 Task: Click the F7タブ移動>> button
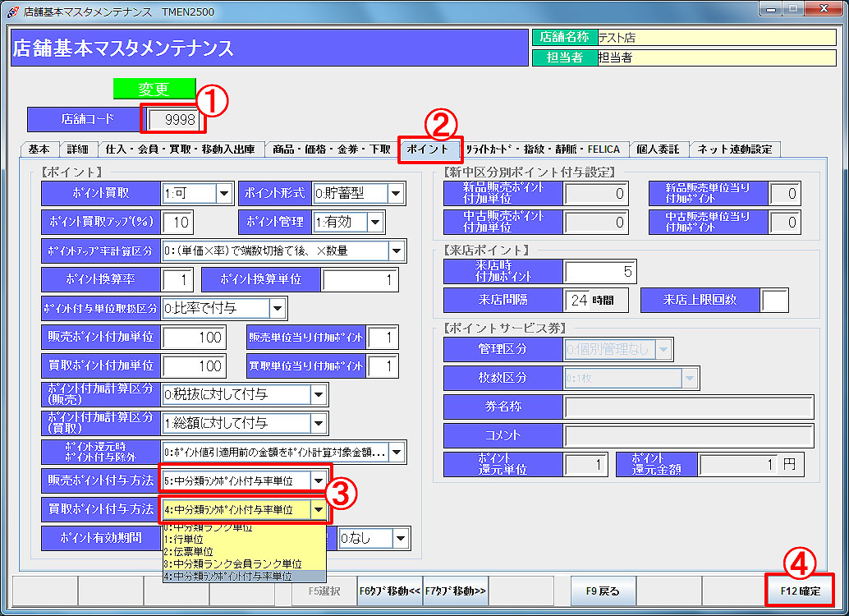[x=456, y=591]
